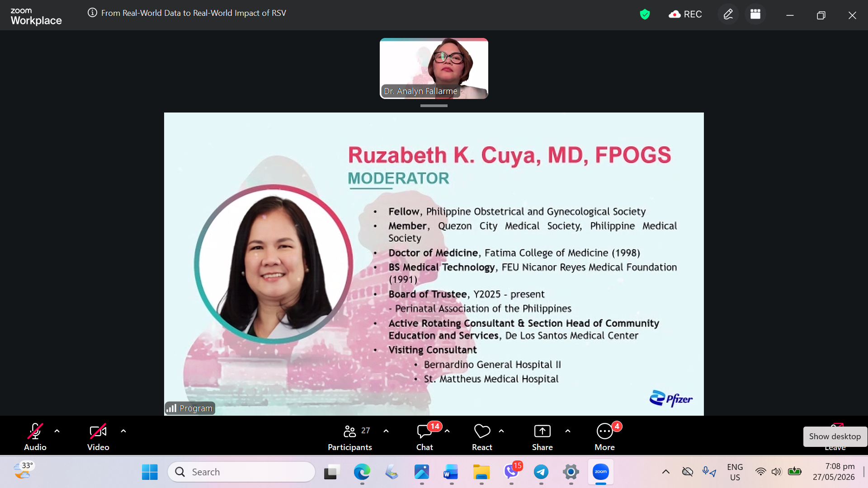Image resolution: width=868 pixels, height=488 pixels.
Task: Turn on the Video camera
Action: (x=98, y=436)
